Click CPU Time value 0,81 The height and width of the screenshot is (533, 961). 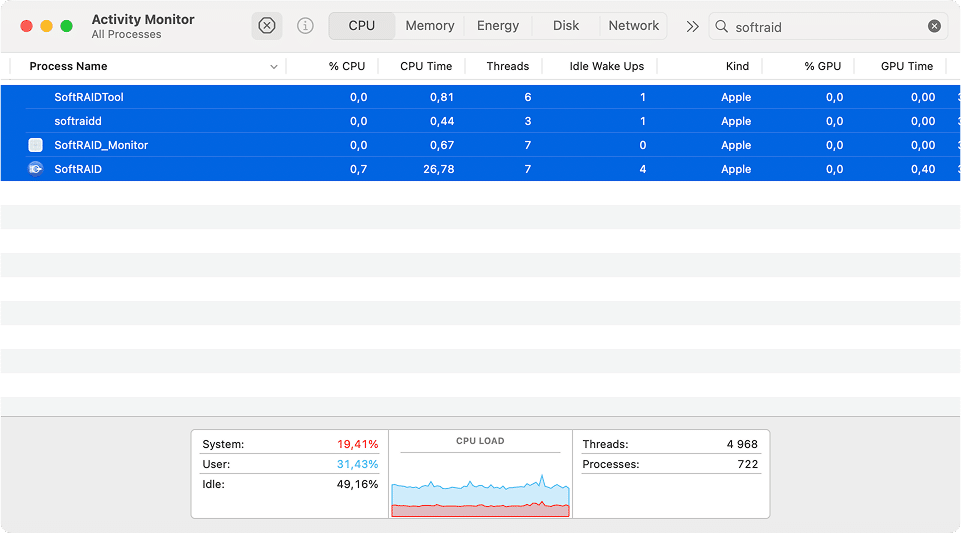(x=442, y=97)
